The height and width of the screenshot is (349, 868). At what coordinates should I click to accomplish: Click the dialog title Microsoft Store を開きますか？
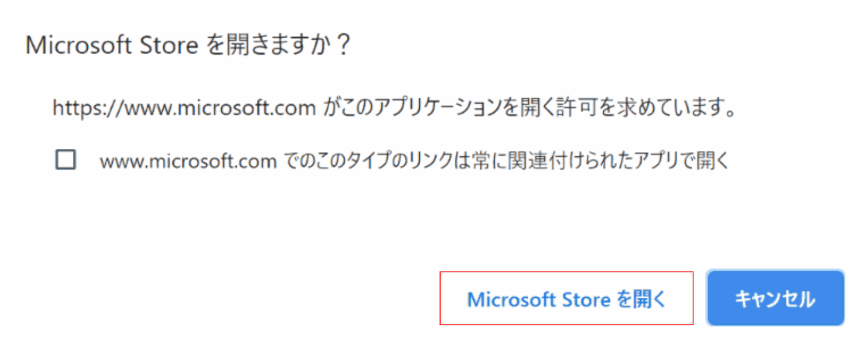click(x=187, y=46)
